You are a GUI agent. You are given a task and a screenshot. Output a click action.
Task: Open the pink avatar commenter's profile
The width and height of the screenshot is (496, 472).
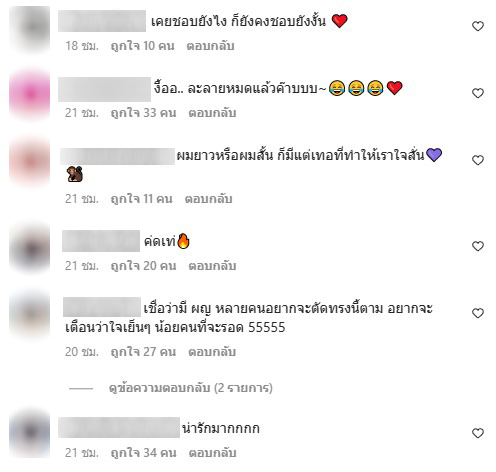pos(30,95)
